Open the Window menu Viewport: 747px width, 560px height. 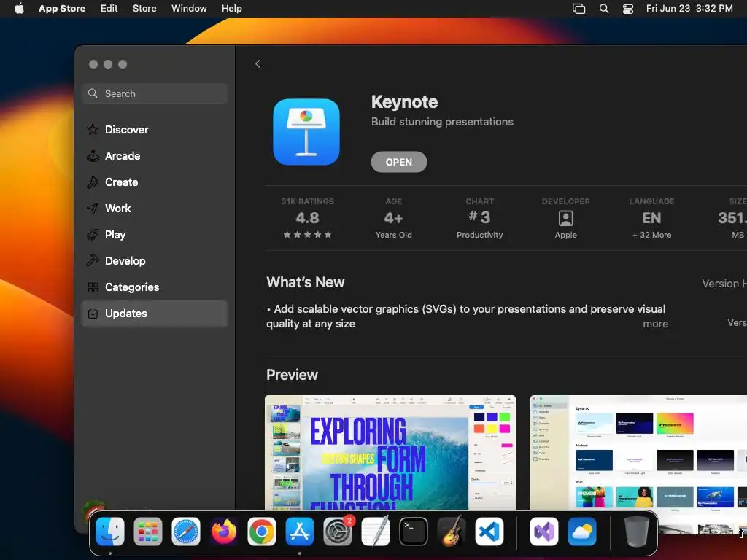189,8
